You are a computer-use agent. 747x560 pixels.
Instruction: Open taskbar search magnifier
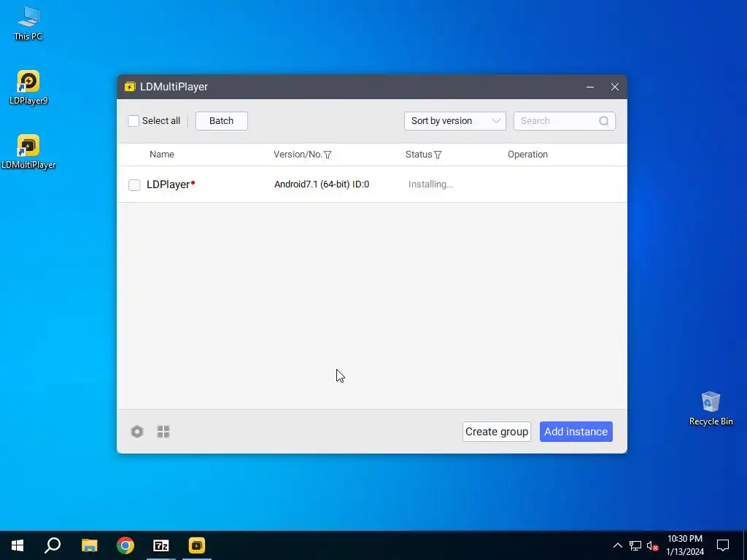[53, 545]
